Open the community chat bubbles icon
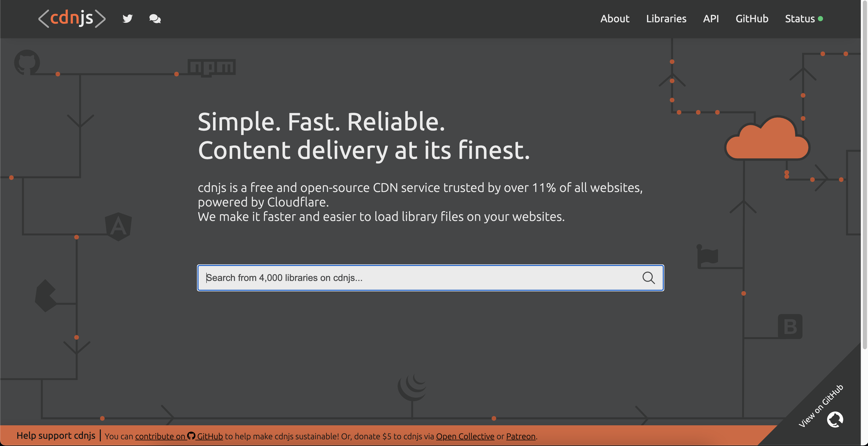The image size is (868, 446). click(x=155, y=19)
